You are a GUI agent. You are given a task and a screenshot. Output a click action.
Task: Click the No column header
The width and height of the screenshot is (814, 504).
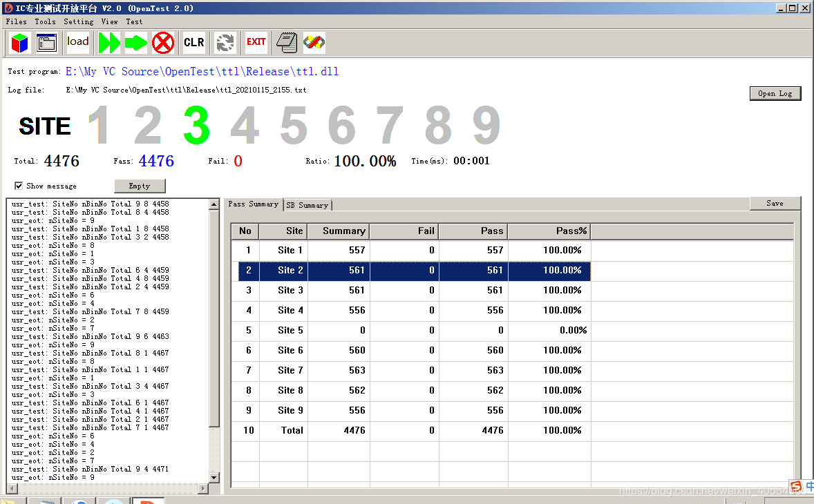tap(245, 231)
